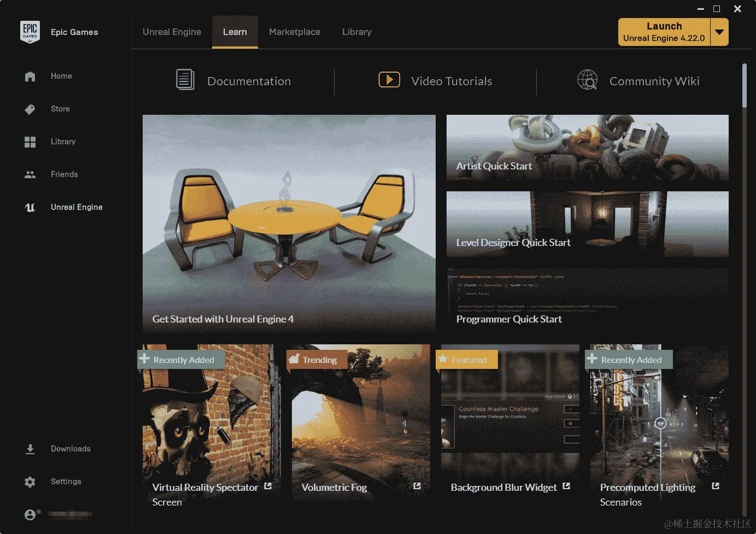This screenshot has height=534, width=756.
Task: Click the Settings gear icon
Action: [x=30, y=482]
